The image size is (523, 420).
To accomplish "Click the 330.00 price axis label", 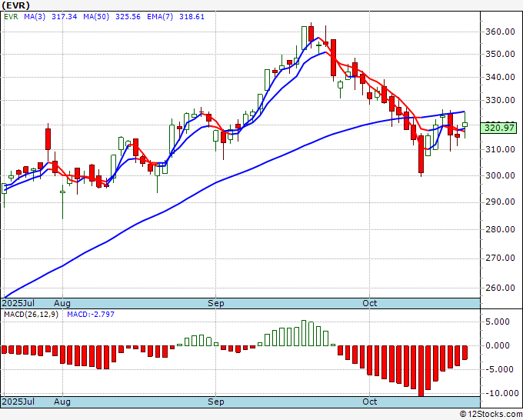I will pyautogui.click(x=501, y=100).
